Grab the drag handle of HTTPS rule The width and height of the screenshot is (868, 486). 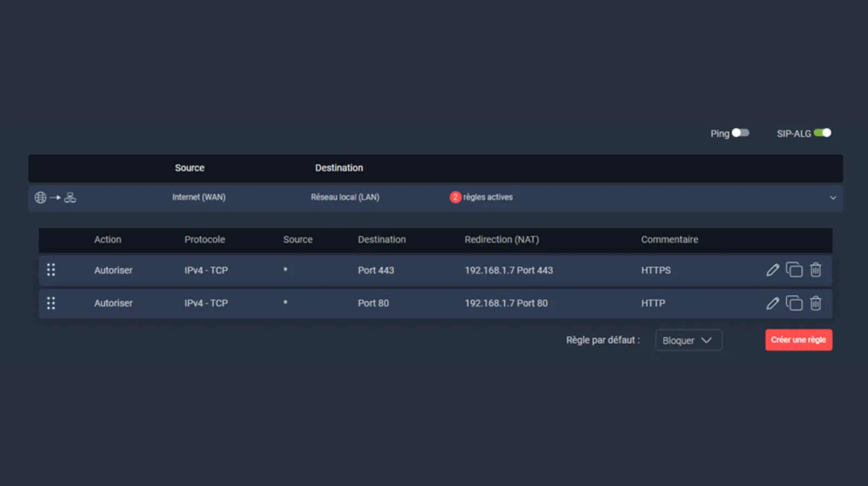pyautogui.click(x=51, y=270)
